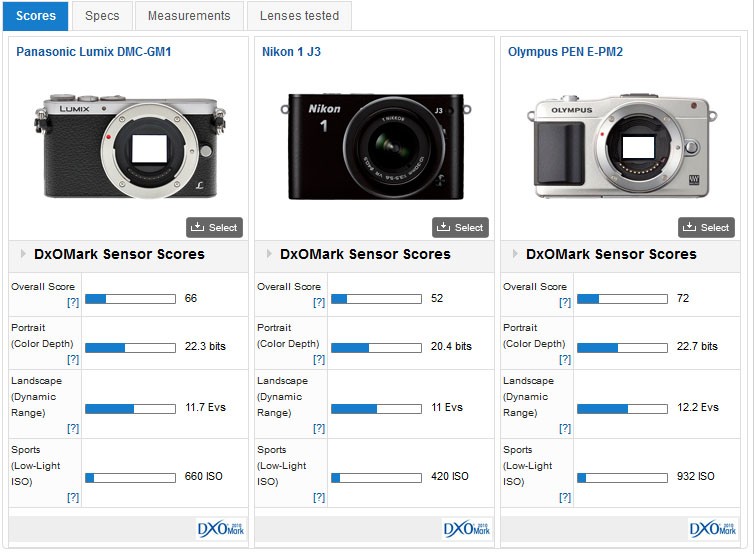Click the DxOMark logo under Nikon column
Viewport: 754px width, 554px height.
pos(466,529)
